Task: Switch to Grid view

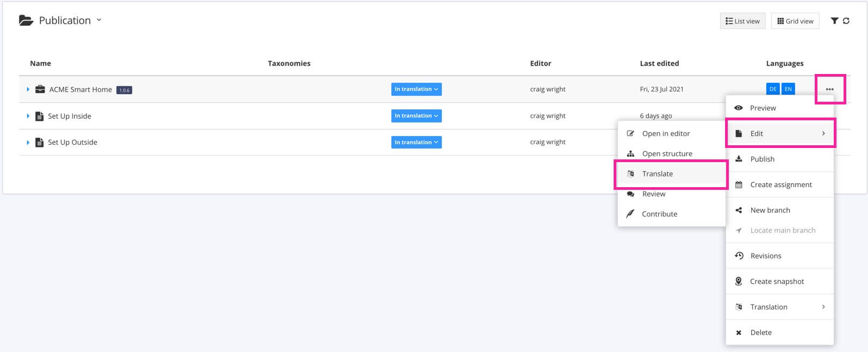Action: point(795,21)
